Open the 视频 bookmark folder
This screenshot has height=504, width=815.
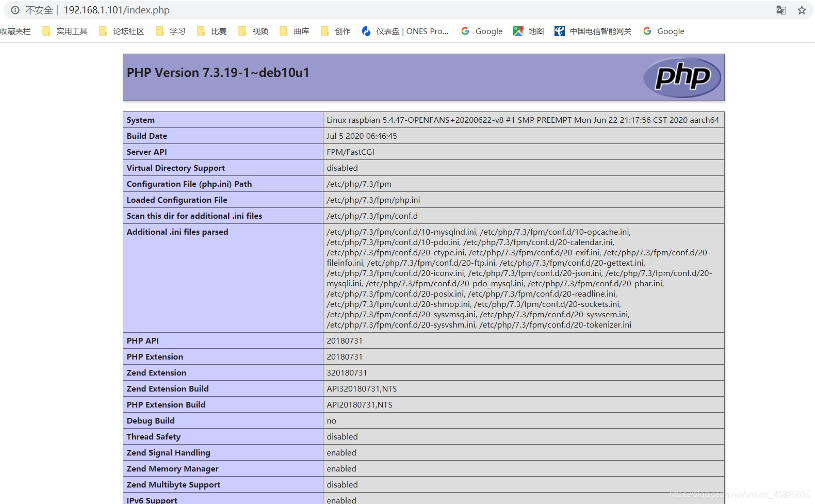[253, 31]
